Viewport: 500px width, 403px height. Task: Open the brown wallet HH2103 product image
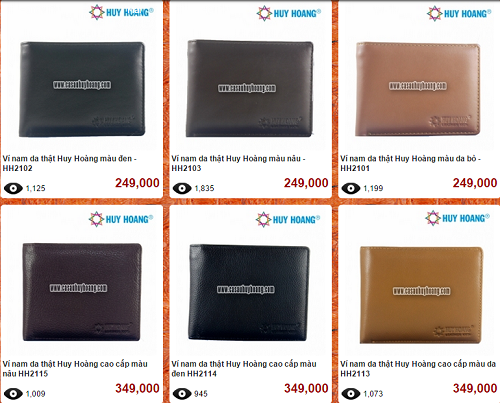pos(249,88)
